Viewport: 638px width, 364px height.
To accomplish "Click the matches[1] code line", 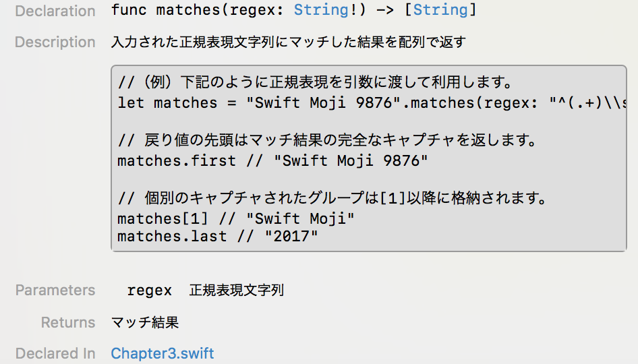I will point(236,219).
